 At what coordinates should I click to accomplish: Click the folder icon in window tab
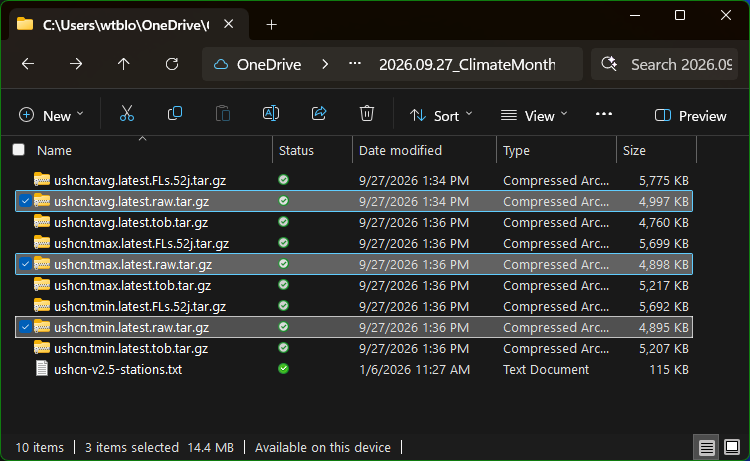click(25, 24)
